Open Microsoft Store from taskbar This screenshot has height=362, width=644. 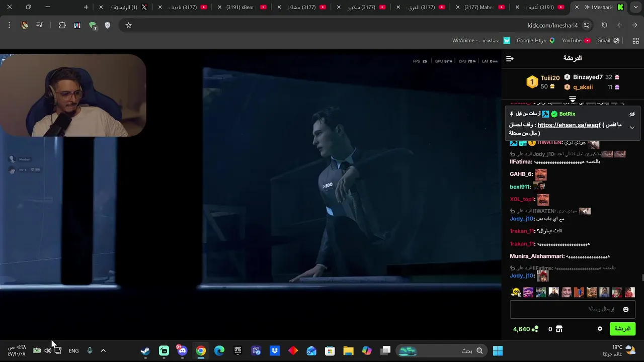click(330, 350)
